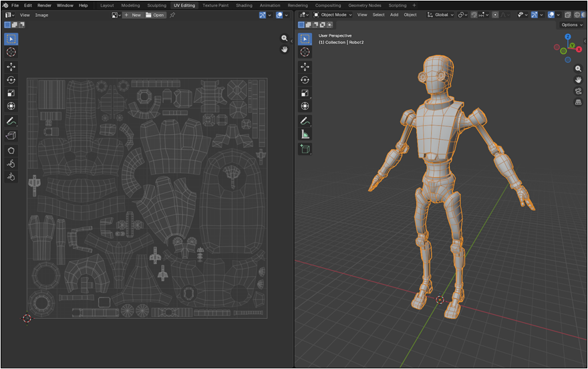588x369 pixels.
Task: Select the Measure tool in 3D viewport
Action: pos(305,134)
